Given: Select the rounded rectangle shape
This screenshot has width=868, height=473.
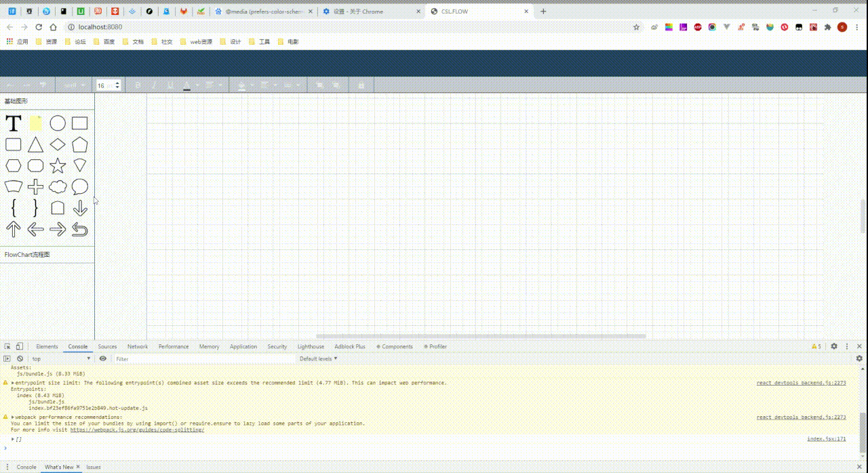Looking at the screenshot, I should coord(14,144).
